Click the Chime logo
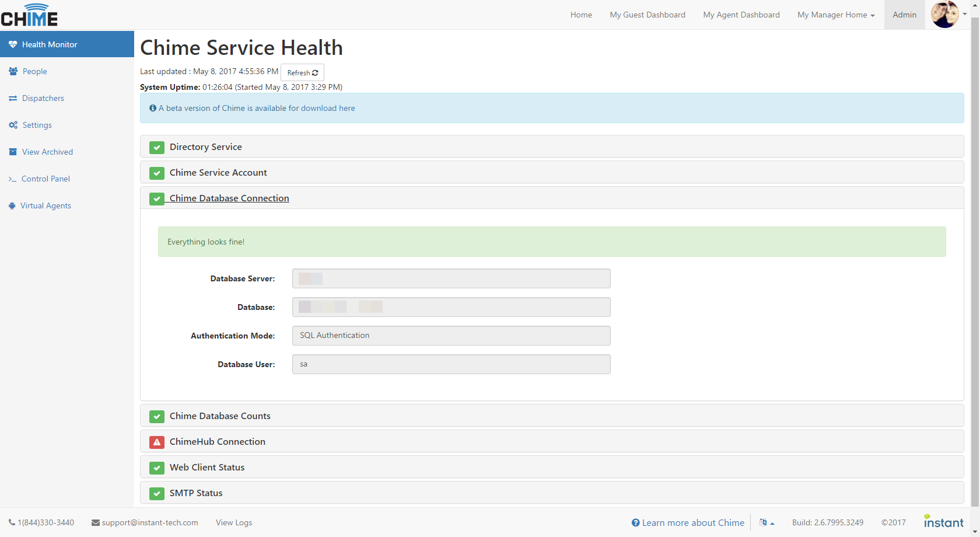This screenshot has height=537, width=980. click(x=29, y=15)
